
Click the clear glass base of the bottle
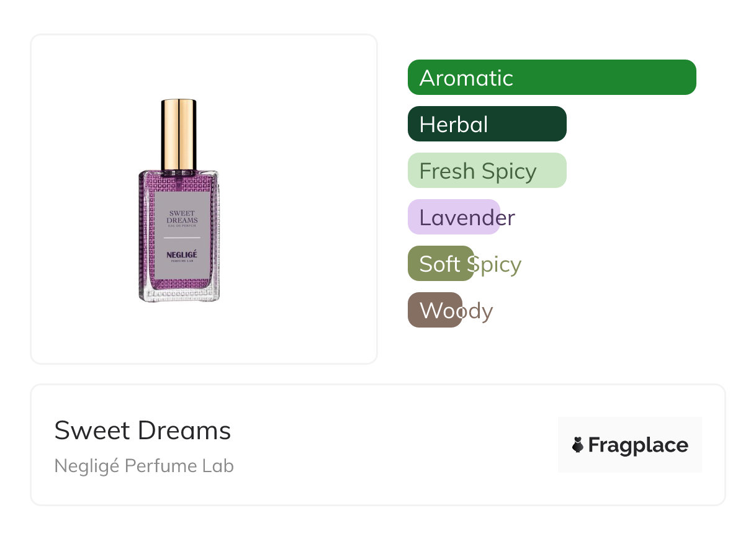coord(179,295)
